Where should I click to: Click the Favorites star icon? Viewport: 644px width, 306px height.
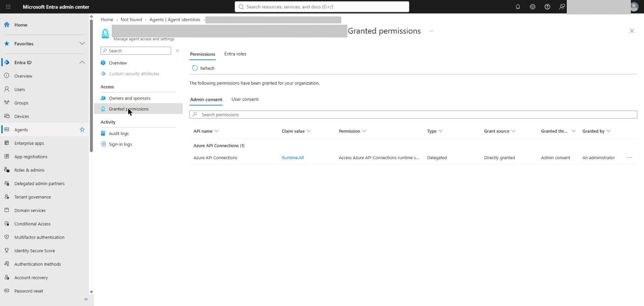7,44
